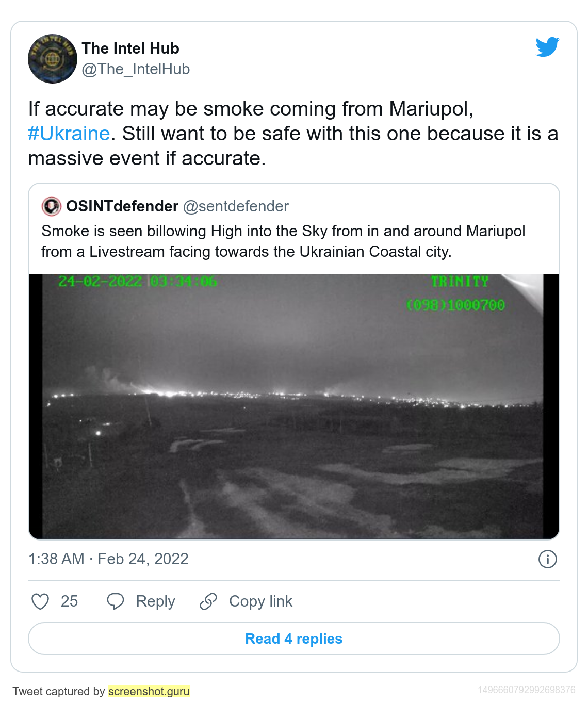Image resolution: width=588 pixels, height=720 pixels.
Task: Open the screenshot.guru link
Action: click(x=149, y=691)
